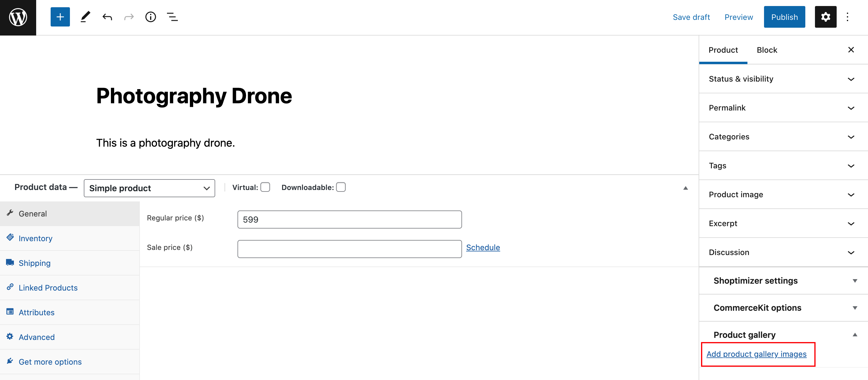Click the list view icon

coord(172,17)
